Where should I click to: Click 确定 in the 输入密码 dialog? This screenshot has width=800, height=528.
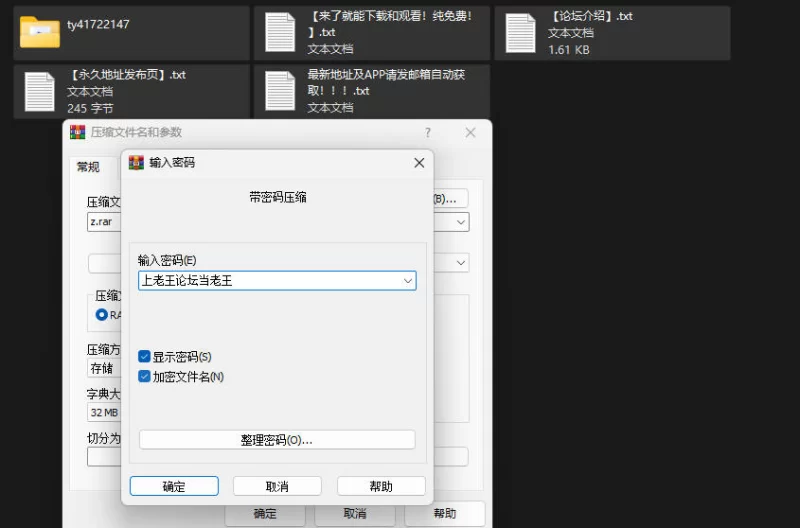[174, 486]
